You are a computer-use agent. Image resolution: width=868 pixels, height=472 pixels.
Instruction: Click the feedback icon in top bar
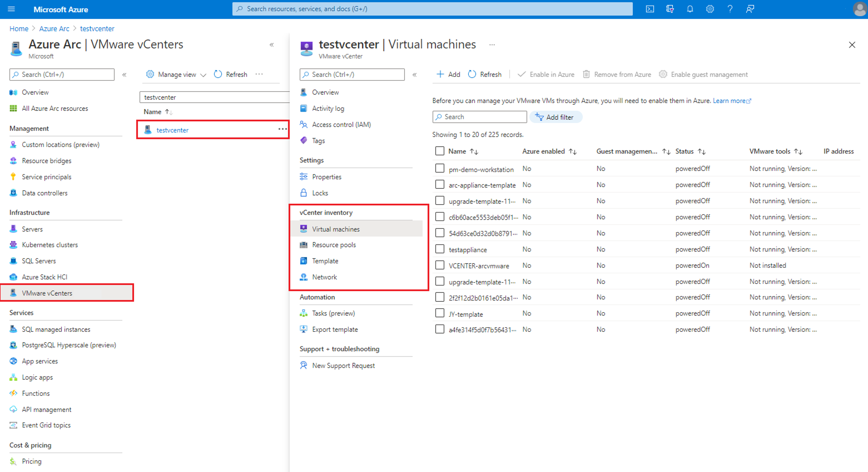[x=750, y=9]
